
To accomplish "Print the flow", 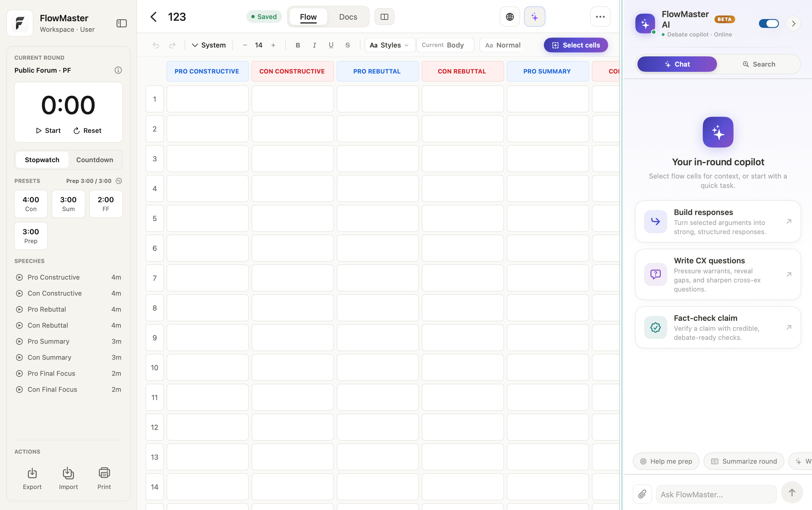I will coord(104,478).
